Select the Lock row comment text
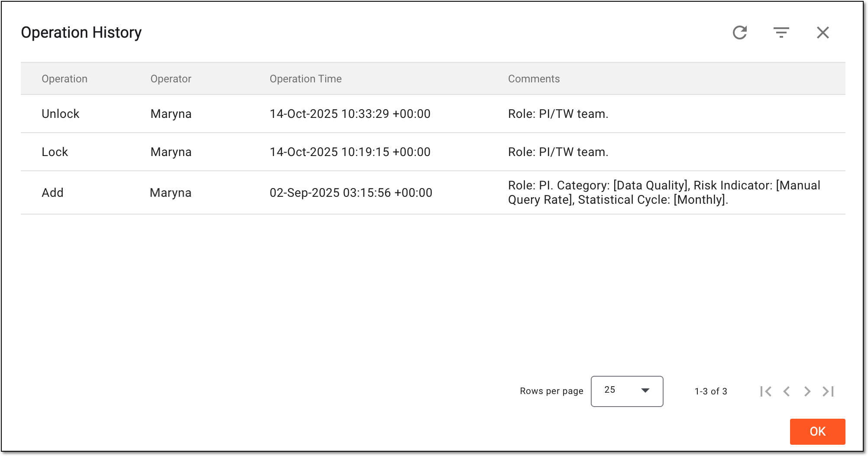This screenshot has height=456, width=868. [558, 152]
